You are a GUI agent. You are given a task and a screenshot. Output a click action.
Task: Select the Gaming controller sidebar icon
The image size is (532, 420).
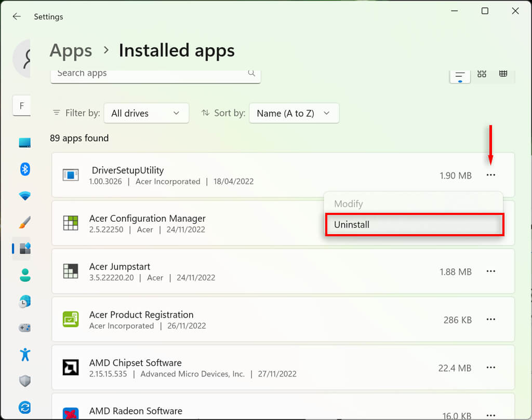(x=25, y=328)
